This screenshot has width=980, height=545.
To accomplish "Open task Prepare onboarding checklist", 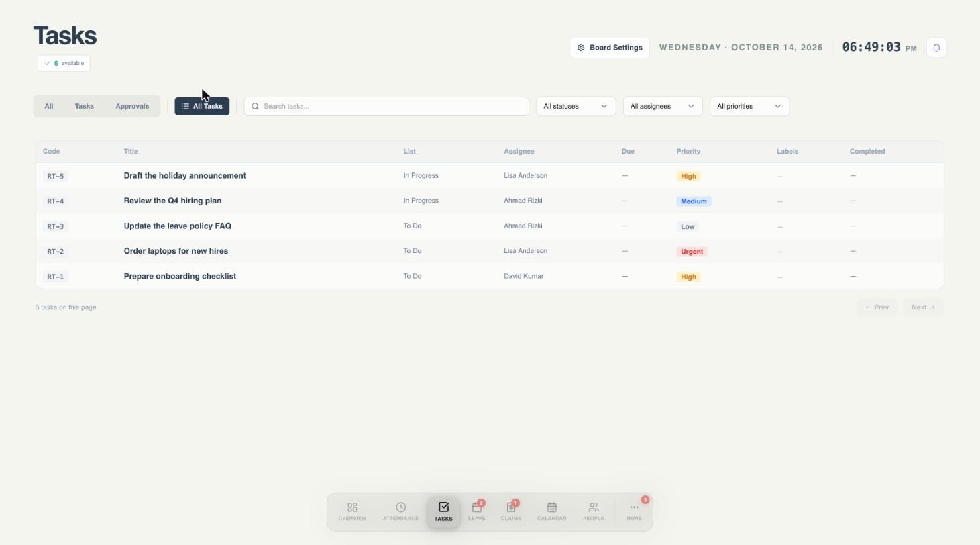I will (180, 277).
